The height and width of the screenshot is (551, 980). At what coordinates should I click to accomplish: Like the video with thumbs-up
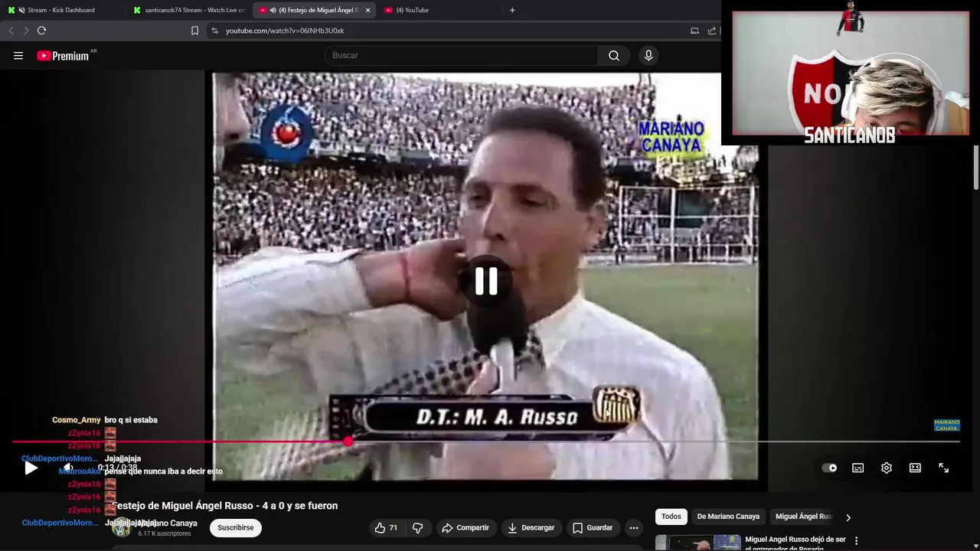pyautogui.click(x=386, y=528)
